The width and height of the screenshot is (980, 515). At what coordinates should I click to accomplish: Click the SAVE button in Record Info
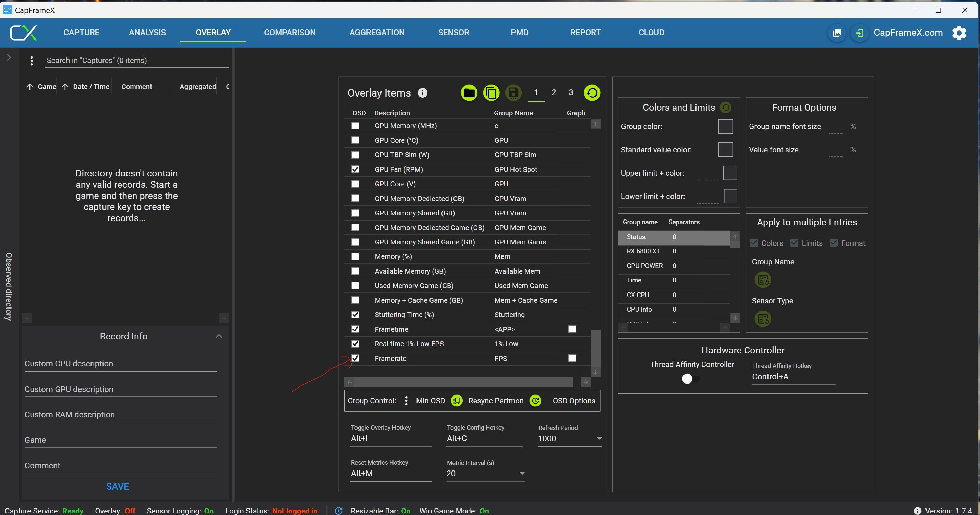(x=118, y=487)
